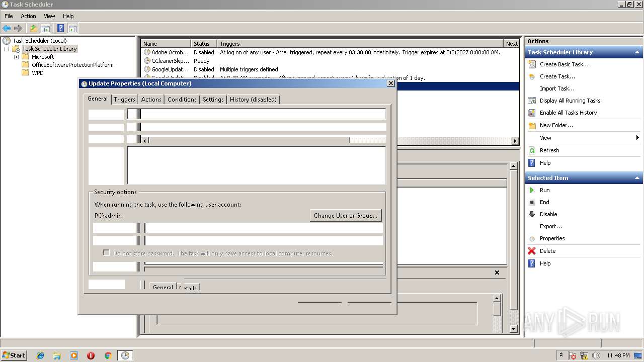This screenshot has height=362, width=644.
Task: Collapse the Selected Item actions section
Action: coord(637,178)
